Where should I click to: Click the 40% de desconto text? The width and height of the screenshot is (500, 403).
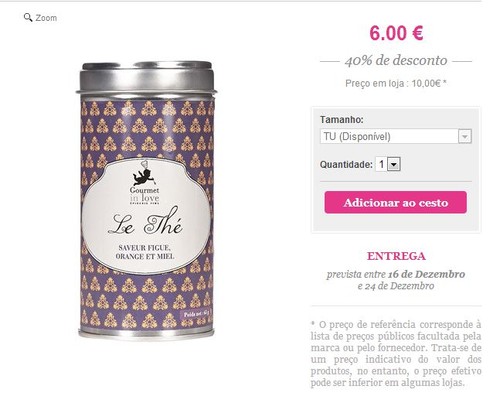click(x=396, y=61)
